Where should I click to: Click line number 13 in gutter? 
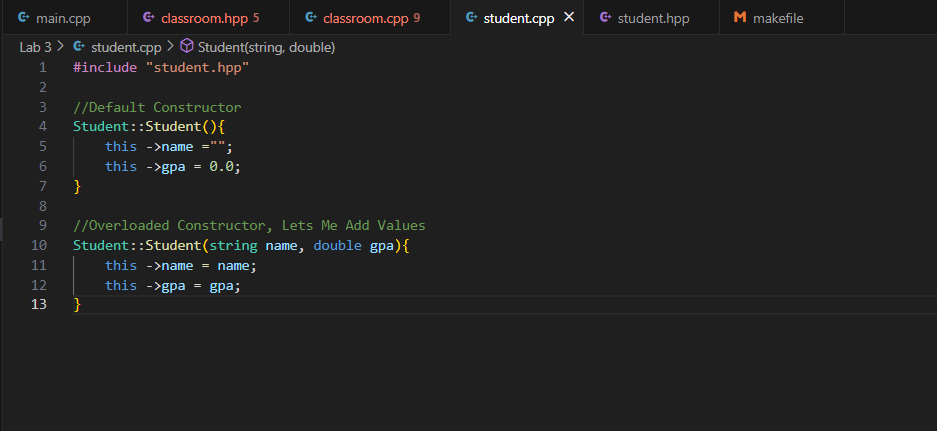coord(38,304)
